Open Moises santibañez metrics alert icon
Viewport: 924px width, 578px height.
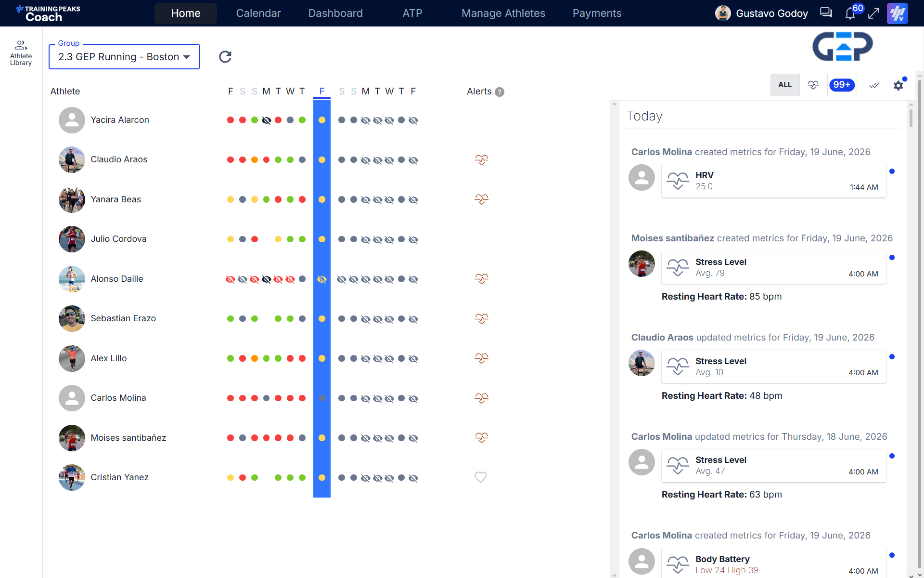481,437
